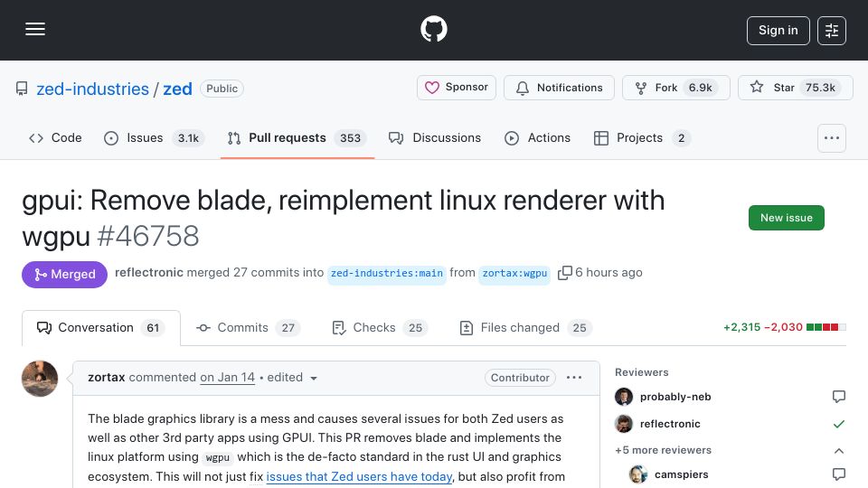Click the 6 hours ago timestamp

[609, 272]
